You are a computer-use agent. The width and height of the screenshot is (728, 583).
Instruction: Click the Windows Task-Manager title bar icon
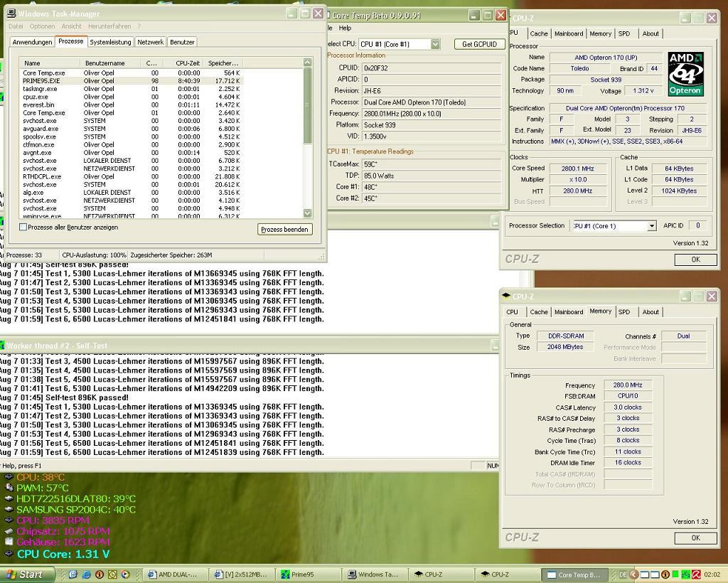point(11,14)
